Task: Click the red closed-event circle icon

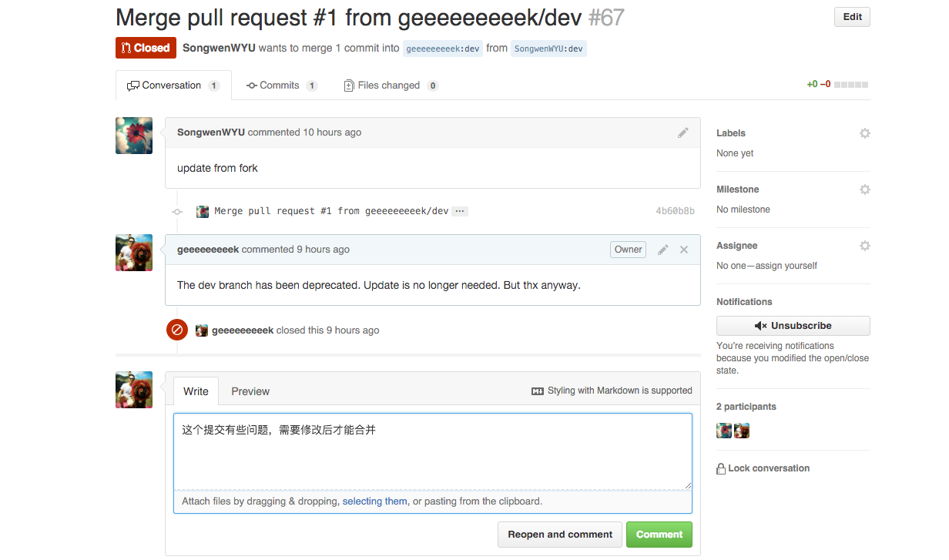Action: tap(177, 330)
